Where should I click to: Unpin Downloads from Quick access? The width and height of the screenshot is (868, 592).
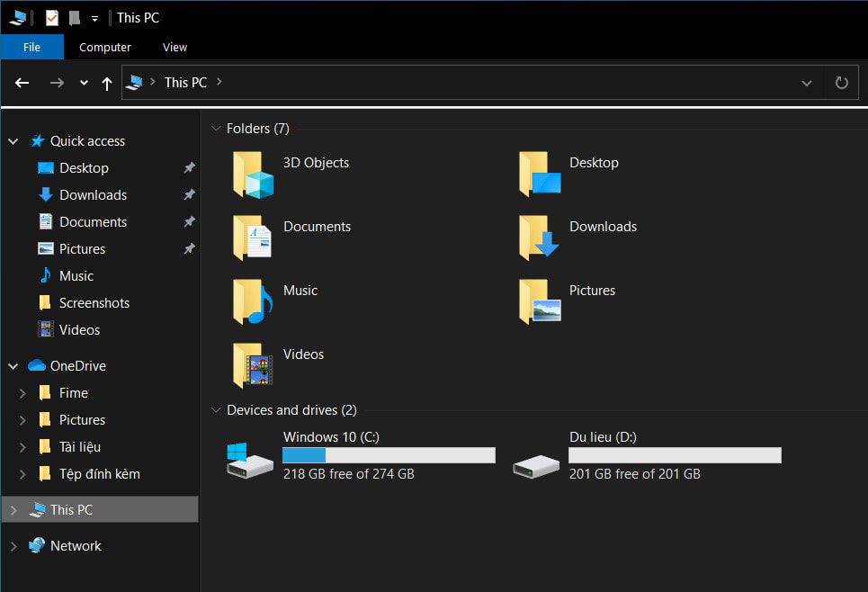[189, 194]
